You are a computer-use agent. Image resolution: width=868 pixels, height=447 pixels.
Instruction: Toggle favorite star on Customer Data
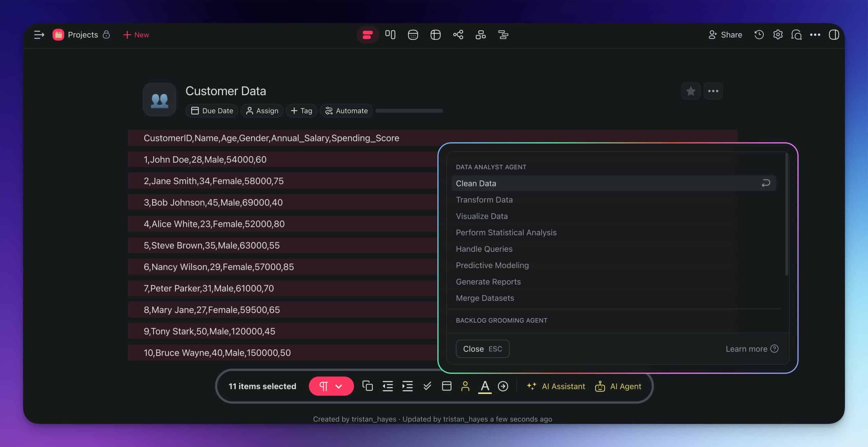pos(690,91)
